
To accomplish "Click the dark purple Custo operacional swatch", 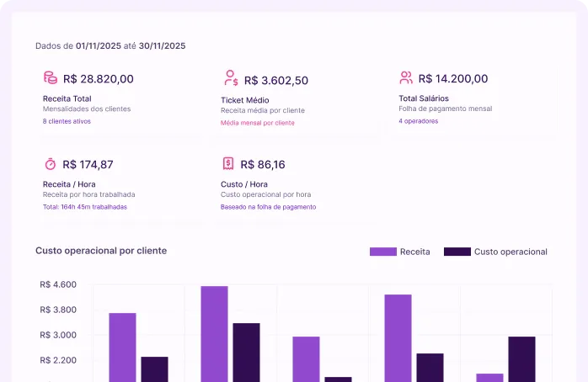I will pyautogui.click(x=457, y=252).
